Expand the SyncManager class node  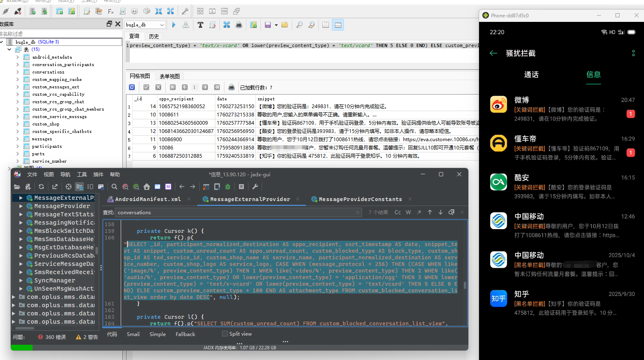pyautogui.click(x=21, y=280)
